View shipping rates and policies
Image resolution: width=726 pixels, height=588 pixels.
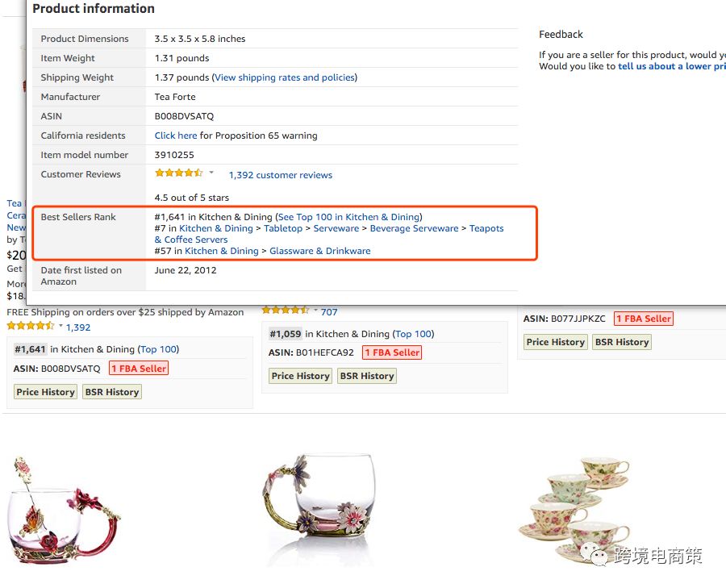click(284, 77)
